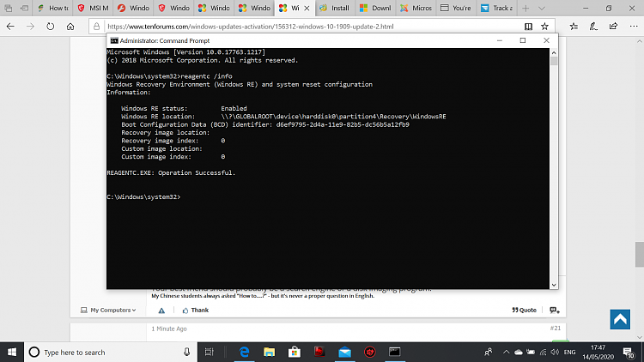Viewport: 644px width, 362px height.
Task: Open File Explorer from the taskbar
Action: [x=269, y=353]
